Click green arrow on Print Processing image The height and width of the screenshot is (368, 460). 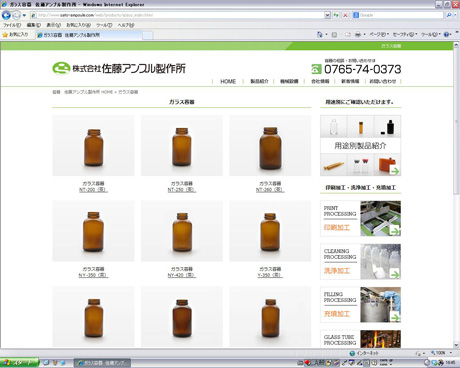pyautogui.click(x=395, y=230)
